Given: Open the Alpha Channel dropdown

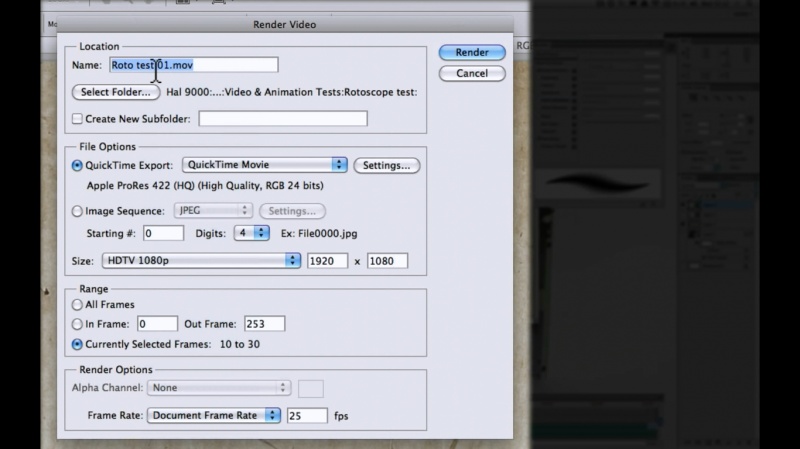Looking at the screenshot, I should [x=219, y=387].
